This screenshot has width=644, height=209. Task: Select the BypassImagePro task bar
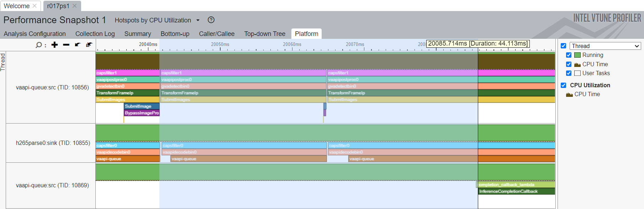click(142, 113)
